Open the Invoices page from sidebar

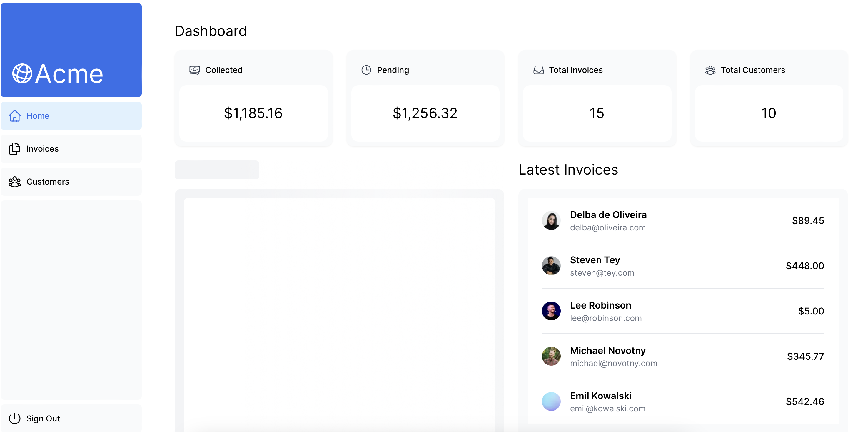[x=42, y=149]
